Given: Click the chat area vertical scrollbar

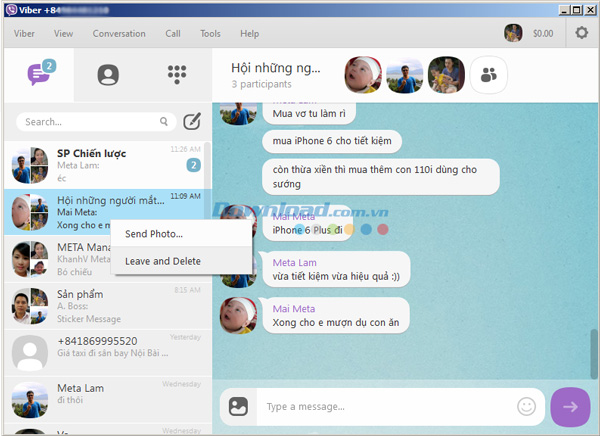Looking at the screenshot, I should pyautogui.click(x=593, y=354).
